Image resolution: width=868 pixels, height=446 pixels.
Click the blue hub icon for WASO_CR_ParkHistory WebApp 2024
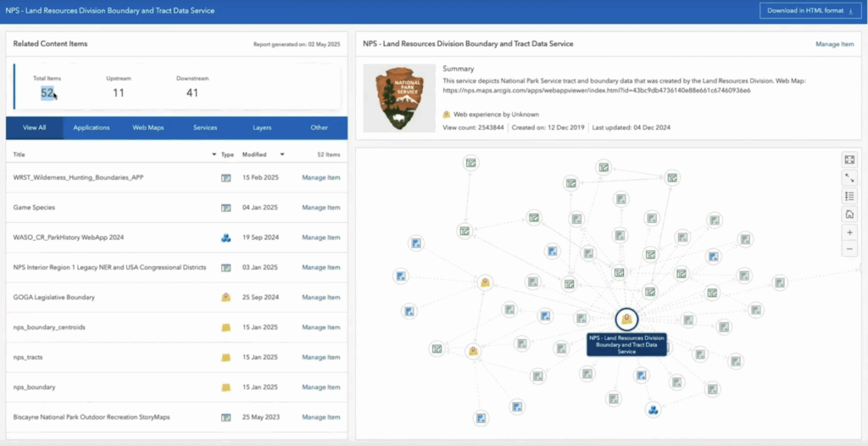tap(225, 237)
